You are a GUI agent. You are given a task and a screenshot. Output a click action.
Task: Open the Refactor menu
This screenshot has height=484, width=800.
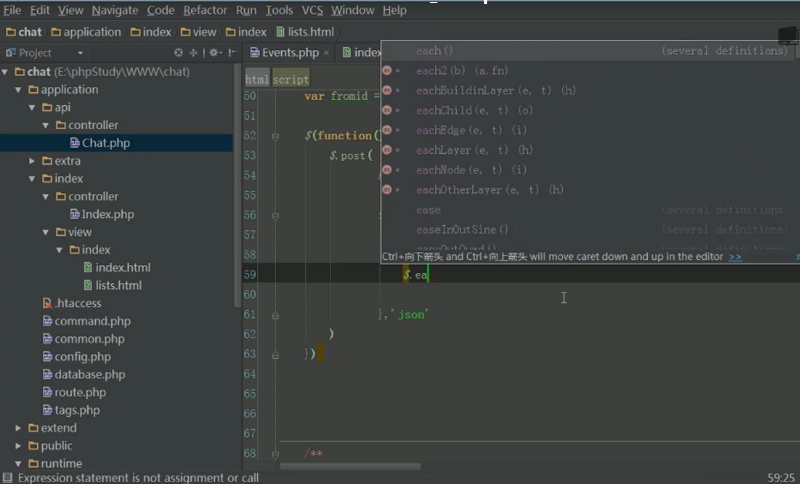[x=205, y=10]
